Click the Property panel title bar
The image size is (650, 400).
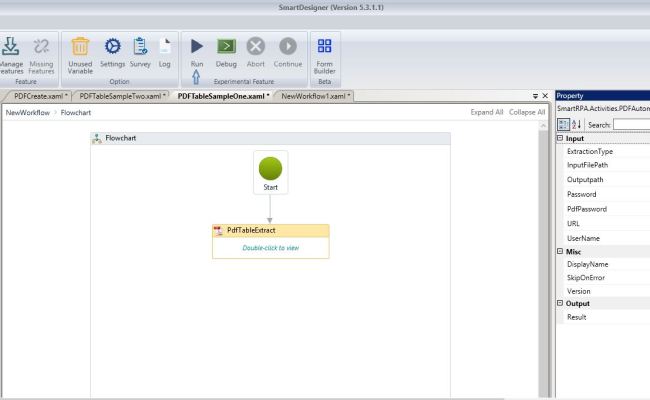[603, 96]
